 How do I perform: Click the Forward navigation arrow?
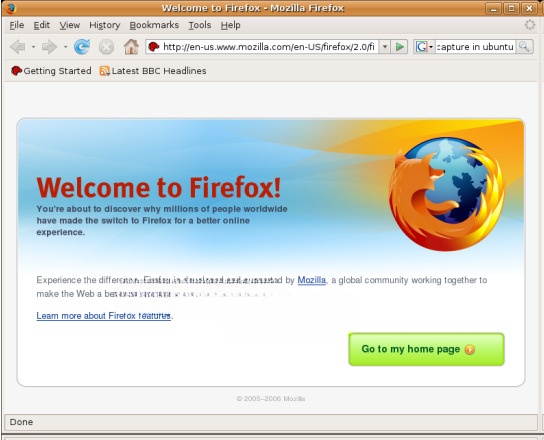[50, 46]
